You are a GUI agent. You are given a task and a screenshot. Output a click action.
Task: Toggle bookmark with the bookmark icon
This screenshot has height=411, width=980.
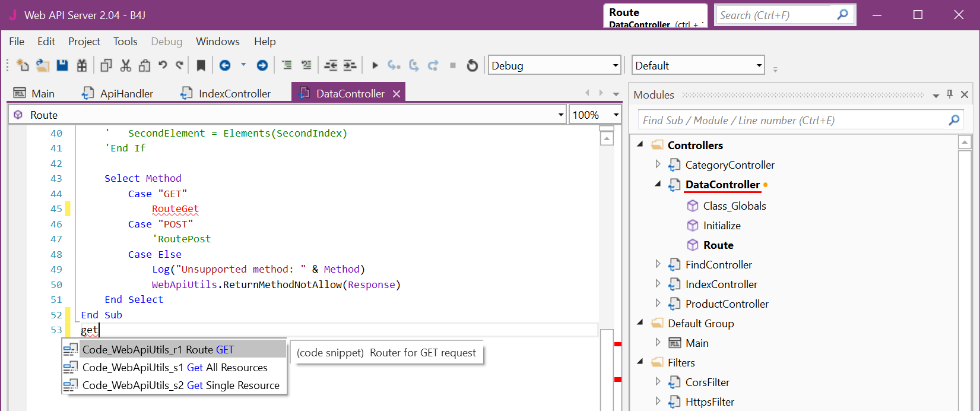point(201,65)
